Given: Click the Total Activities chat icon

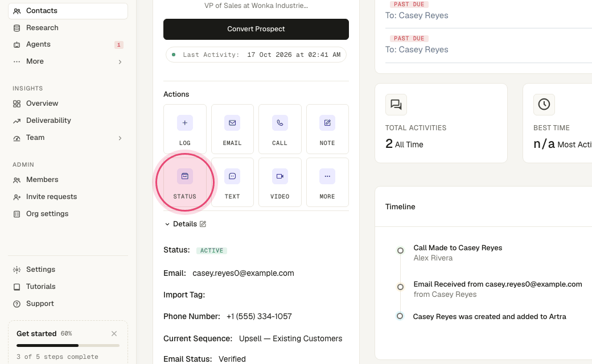Looking at the screenshot, I should pyautogui.click(x=396, y=105).
